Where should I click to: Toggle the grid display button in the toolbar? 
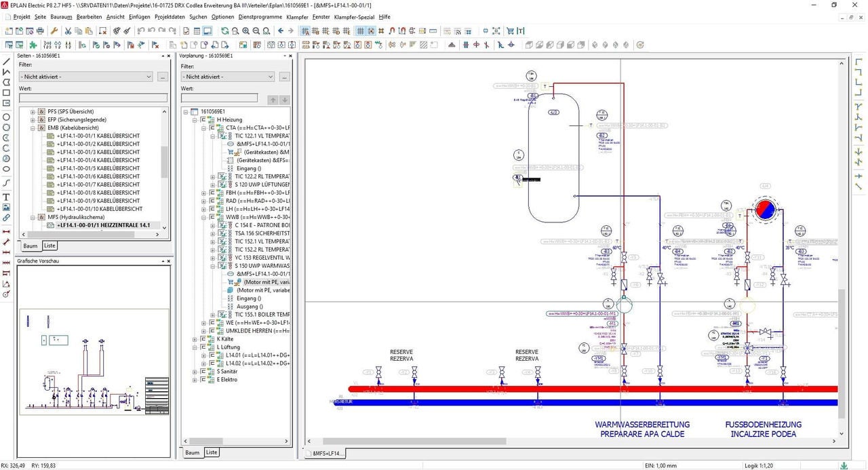click(361, 31)
